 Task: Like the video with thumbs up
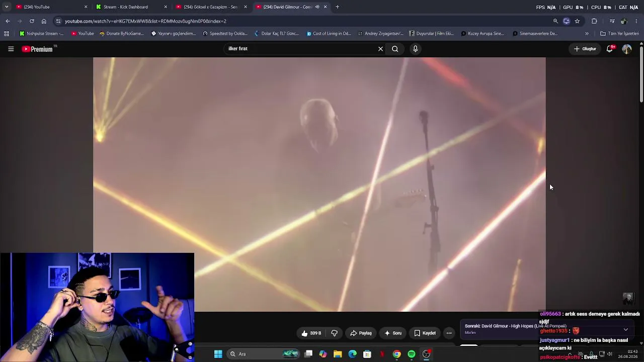[x=311, y=333]
